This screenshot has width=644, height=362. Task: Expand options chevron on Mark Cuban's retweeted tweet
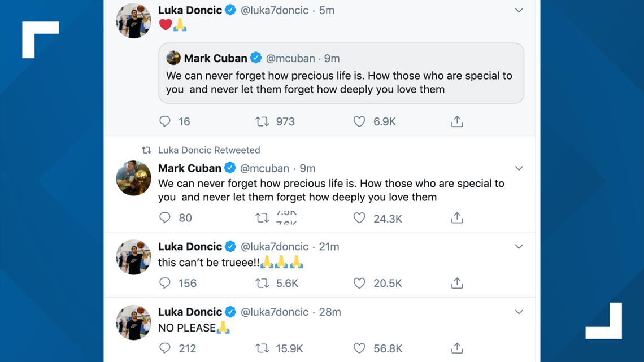coord(519,168)
